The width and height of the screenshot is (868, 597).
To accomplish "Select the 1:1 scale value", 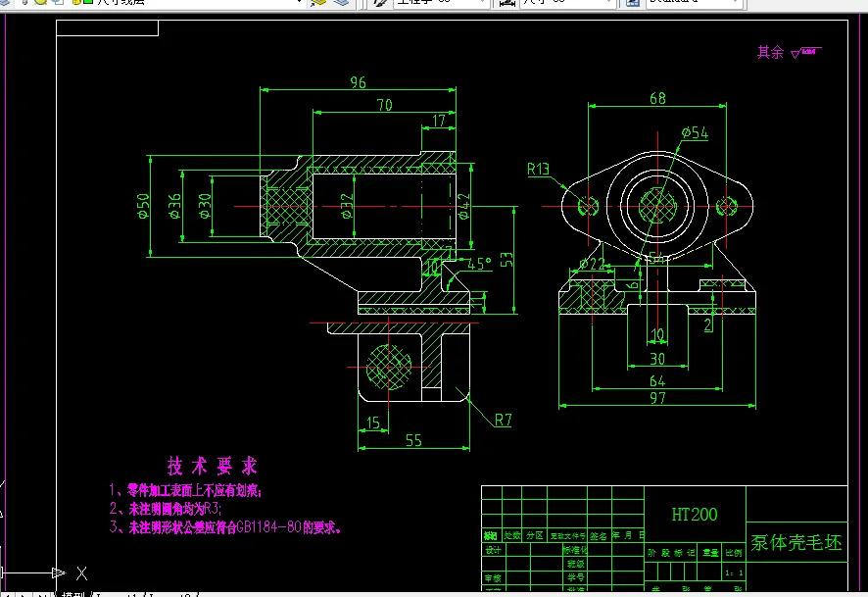I will coord(734,573).
